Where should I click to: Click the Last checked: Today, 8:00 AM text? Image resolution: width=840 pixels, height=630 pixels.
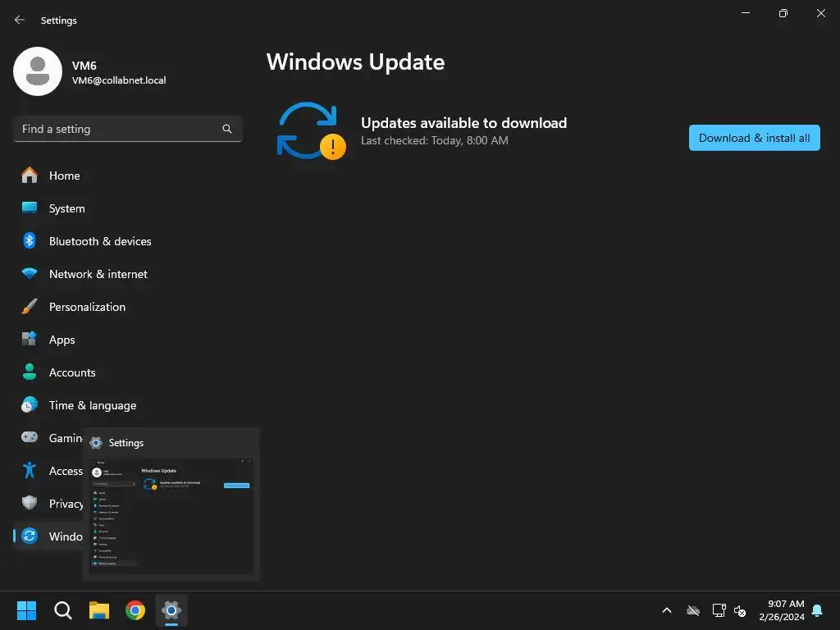pos(435,140)
